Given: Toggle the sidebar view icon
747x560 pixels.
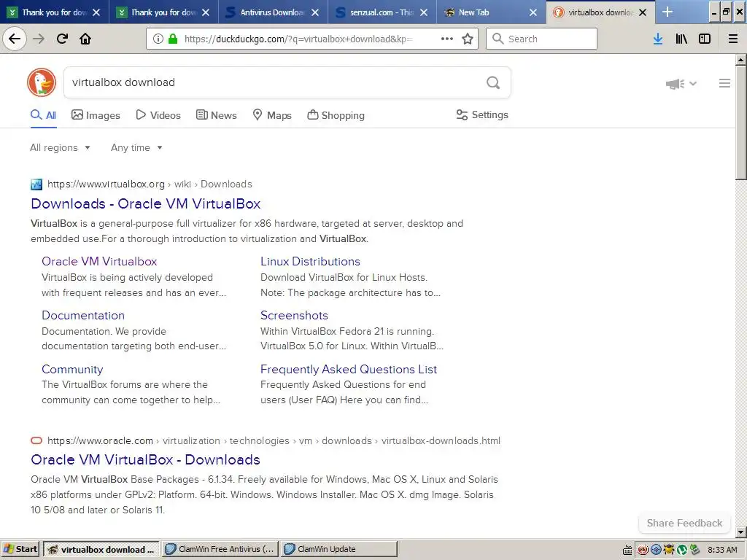Looking at the screenshot, I should [x=705, y=39].
